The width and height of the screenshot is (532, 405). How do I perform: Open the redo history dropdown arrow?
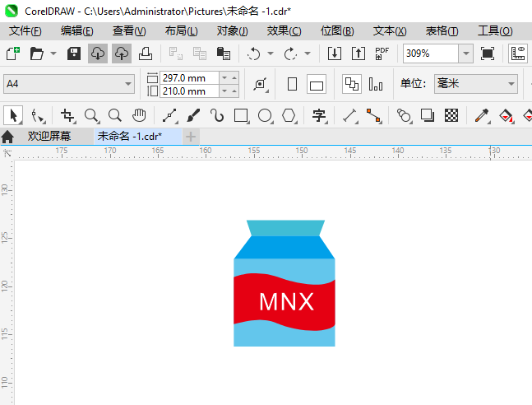pyautogui.click(x=308, y=54)
